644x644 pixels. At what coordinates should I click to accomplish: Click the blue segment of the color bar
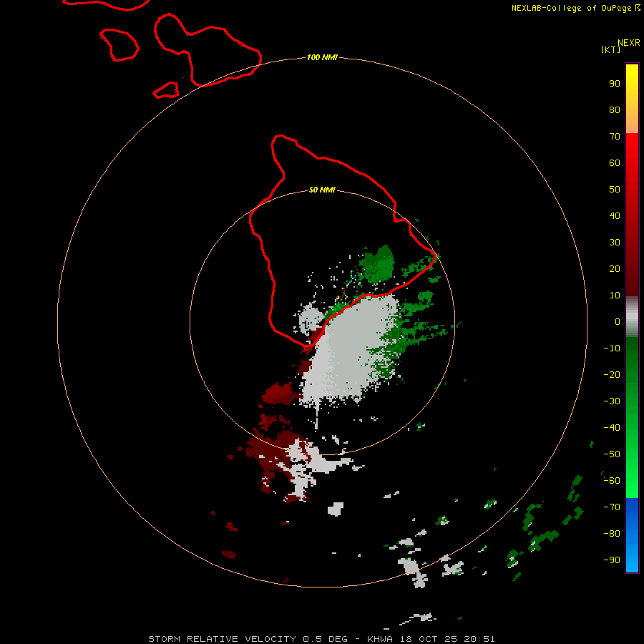coord(632,535)
